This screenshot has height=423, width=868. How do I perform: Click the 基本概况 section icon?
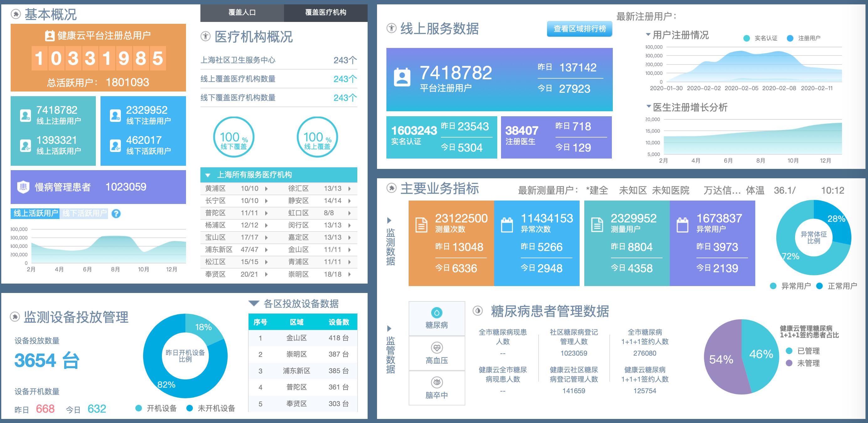(16, 14)
